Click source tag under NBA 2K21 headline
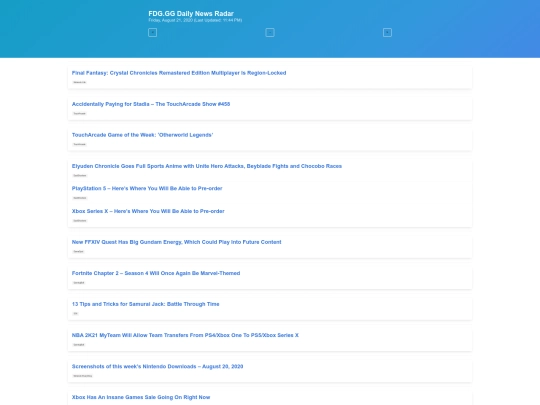This screenshot has width=540, height=405. 79,345
